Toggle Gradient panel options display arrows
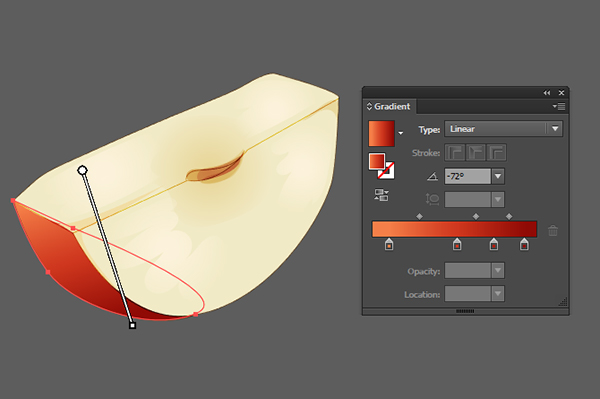600x399 pixels. tap(369, 106)
